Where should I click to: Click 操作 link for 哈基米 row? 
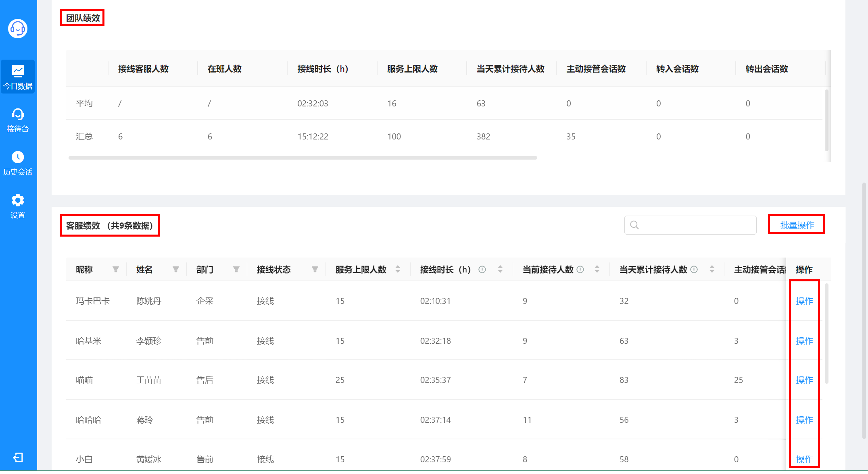[x=804, y=341]
